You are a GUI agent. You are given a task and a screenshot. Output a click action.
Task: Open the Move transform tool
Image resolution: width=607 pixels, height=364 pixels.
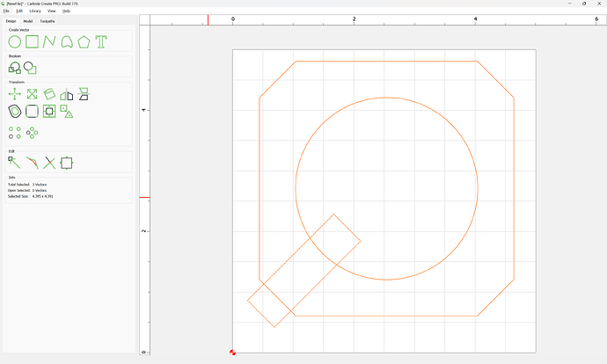click(15, 94)
